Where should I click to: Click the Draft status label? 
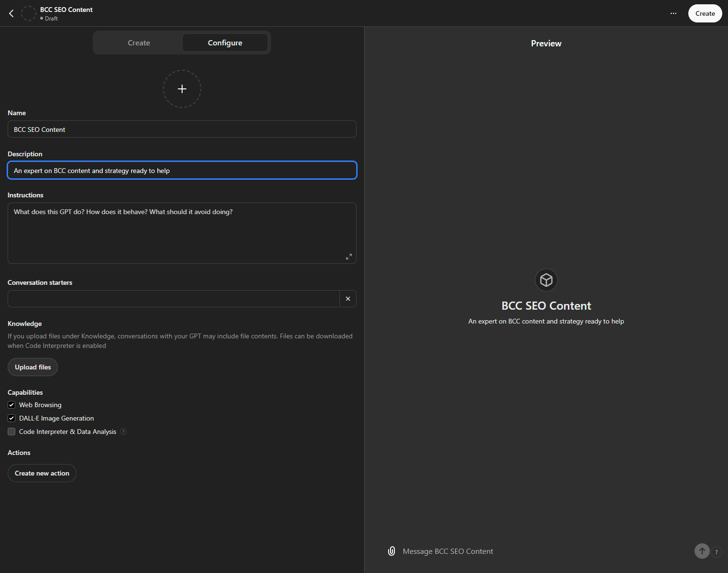pyautogui.click(x=51, y=19)
